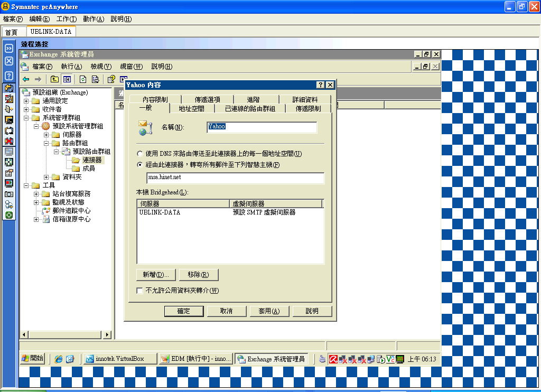This screenshot has height=392, width=541.
Task: Click the Up one level folder toolbar icon
Action: [54, 79]
